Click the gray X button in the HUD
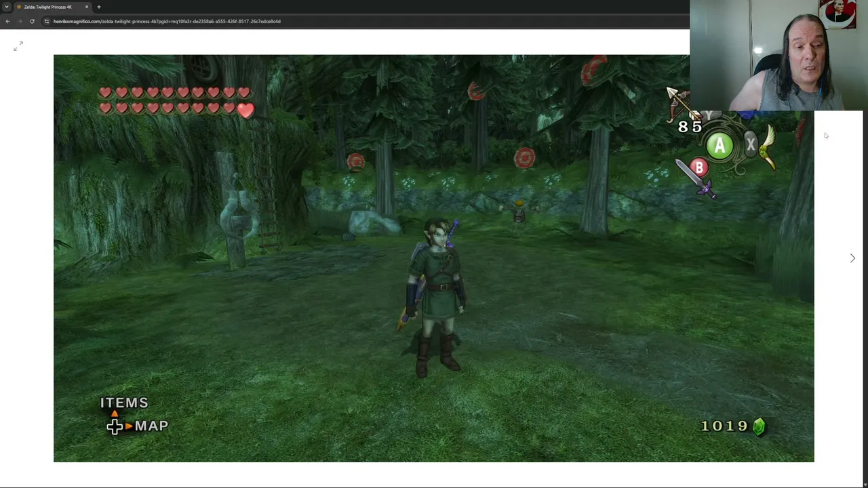The height and width of the screenshot is (488, 868). point(751,144)
